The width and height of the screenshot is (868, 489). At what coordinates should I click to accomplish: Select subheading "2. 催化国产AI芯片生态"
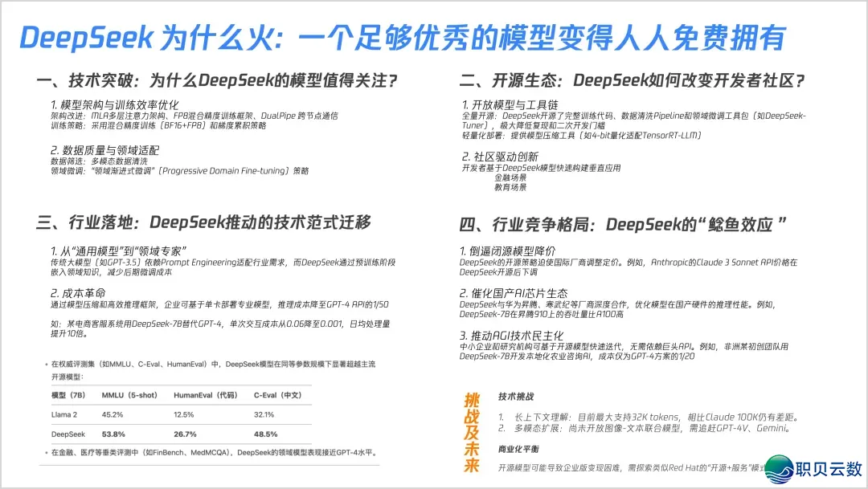(513, 293)
